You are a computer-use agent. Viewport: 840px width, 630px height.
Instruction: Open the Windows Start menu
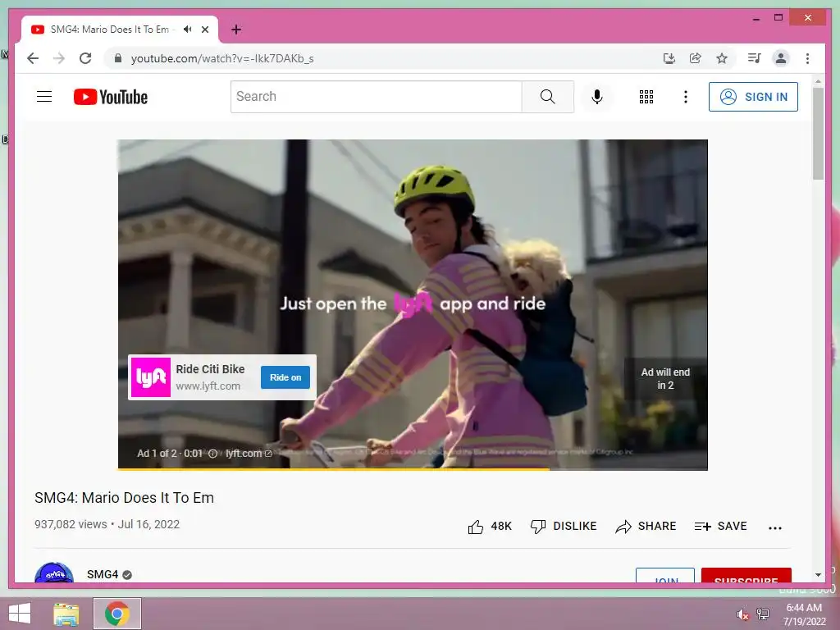point(20,614)
